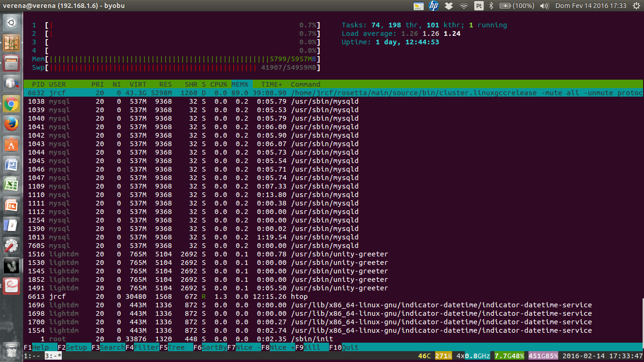The height and width of the screenshot is (362, 644).
Task: Open LibreOffice Writer in the launcher
Action: click(11, 165)
